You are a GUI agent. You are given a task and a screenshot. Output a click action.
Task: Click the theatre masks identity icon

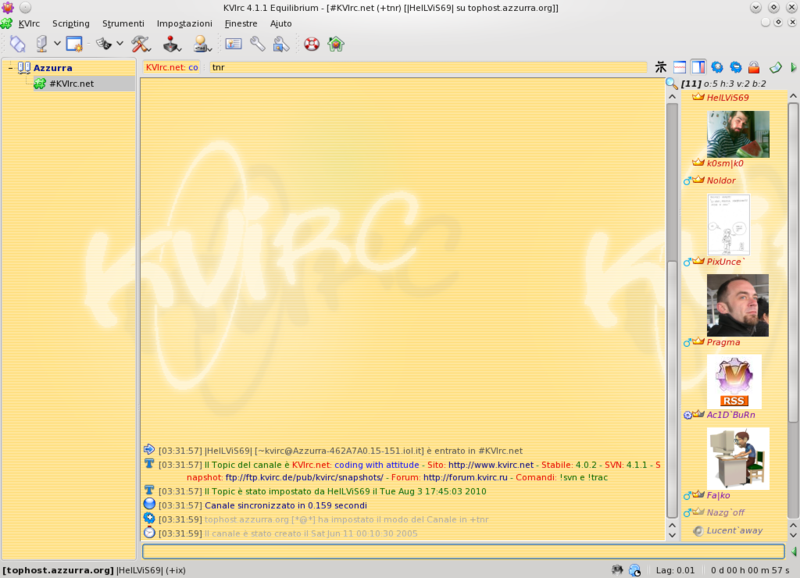tap(104, 44)
